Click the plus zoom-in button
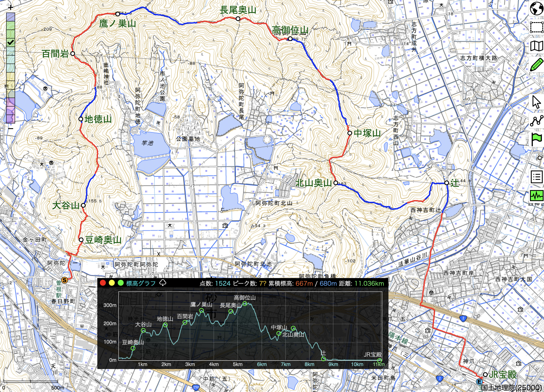Image resolution: width=544 pixels, height=392 pixels. (x=11, y=8)
